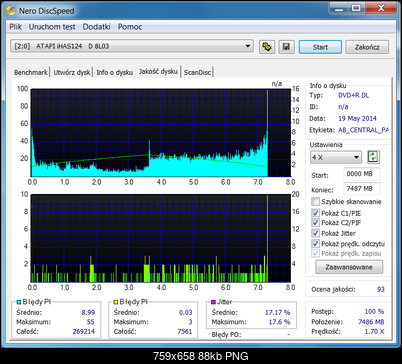Click the Postęp value 100 %
The image size is (402, 364).
point(374,312)
